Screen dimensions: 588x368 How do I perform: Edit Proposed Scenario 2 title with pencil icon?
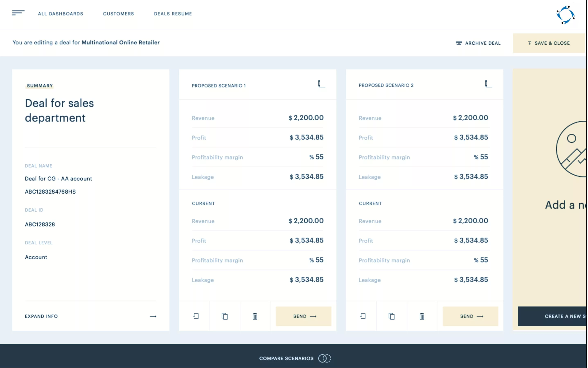(488, 84)
